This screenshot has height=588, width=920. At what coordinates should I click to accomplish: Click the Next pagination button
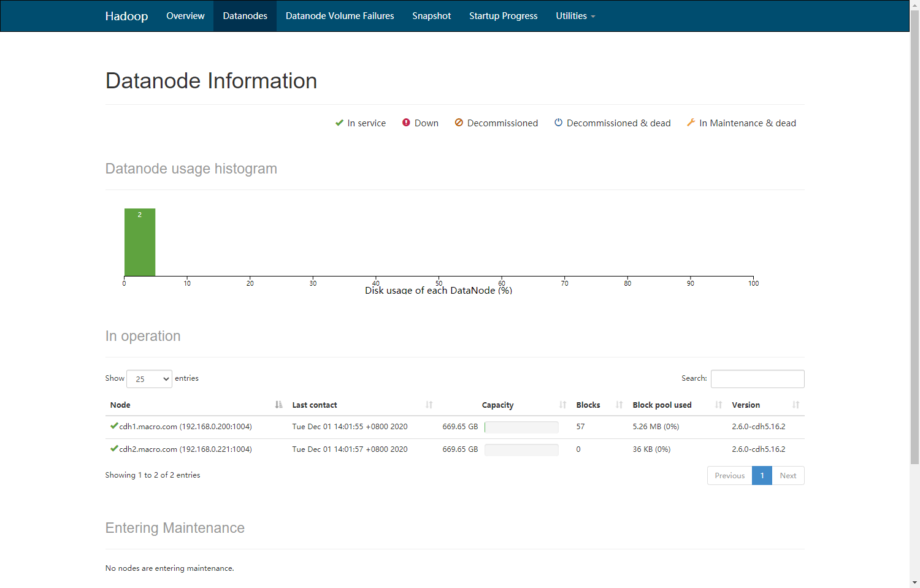pos(788,476)
